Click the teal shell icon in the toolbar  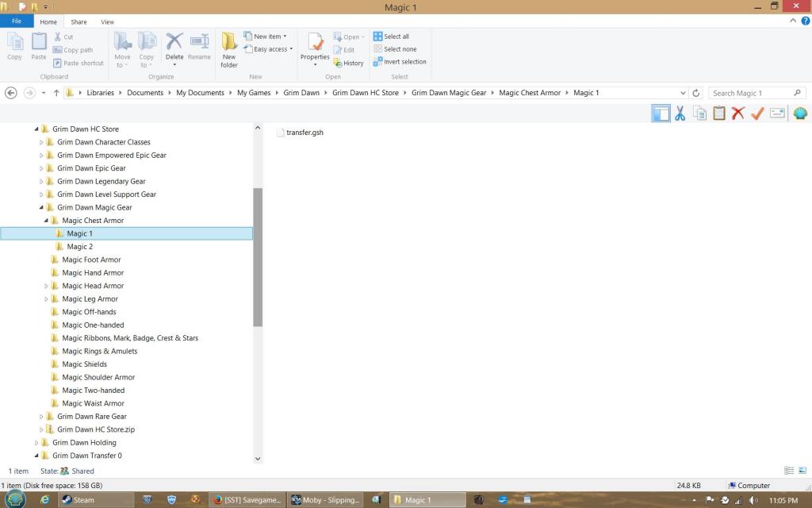click(800, 113)
